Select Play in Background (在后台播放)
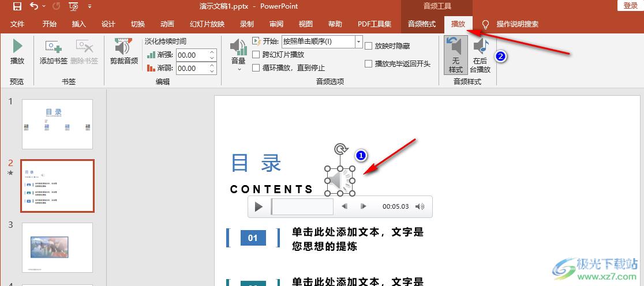 coord(480,55)
